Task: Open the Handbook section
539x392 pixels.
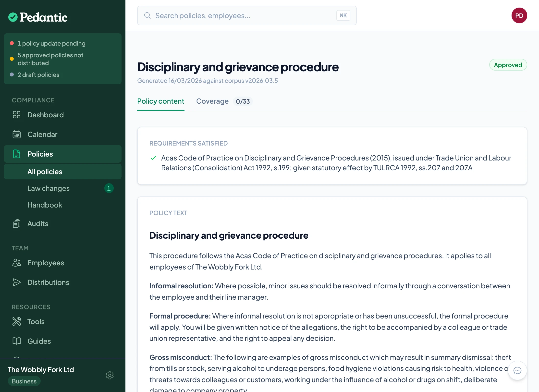Action: pos(45,205)
